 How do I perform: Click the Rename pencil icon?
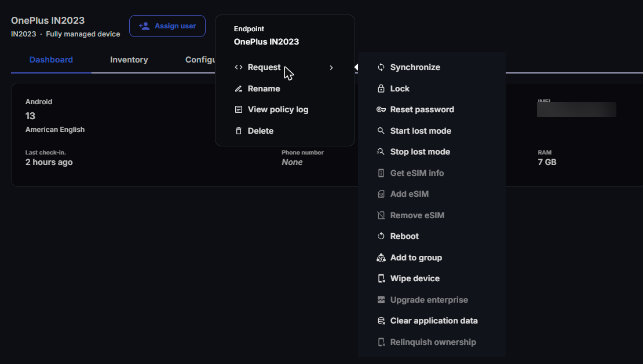click(x=239, y=89)
